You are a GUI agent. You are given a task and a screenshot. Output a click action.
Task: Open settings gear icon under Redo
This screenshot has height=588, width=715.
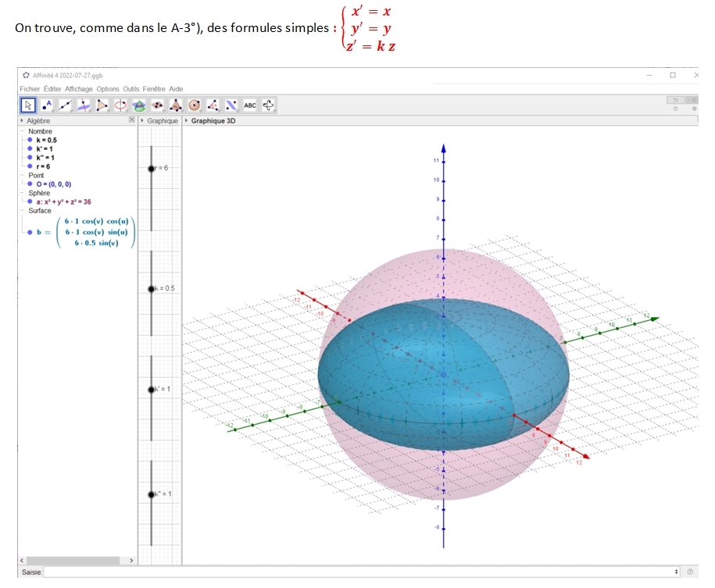694,109
